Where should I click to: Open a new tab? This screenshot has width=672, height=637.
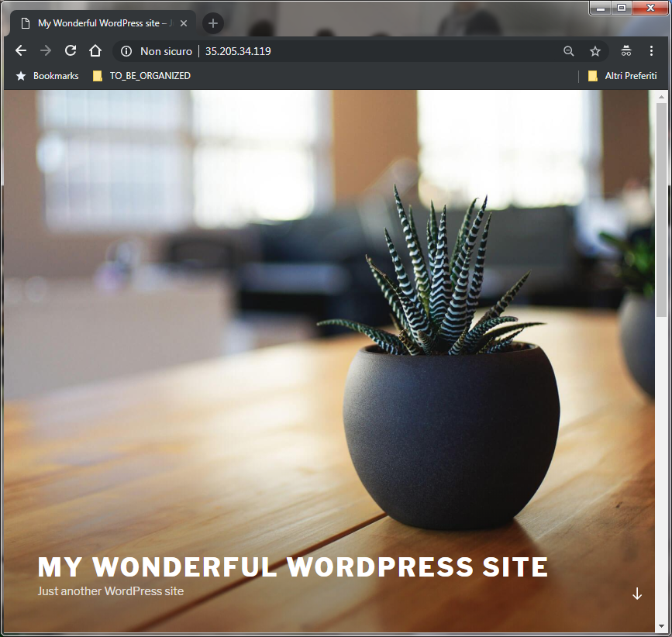coord(213,23)
